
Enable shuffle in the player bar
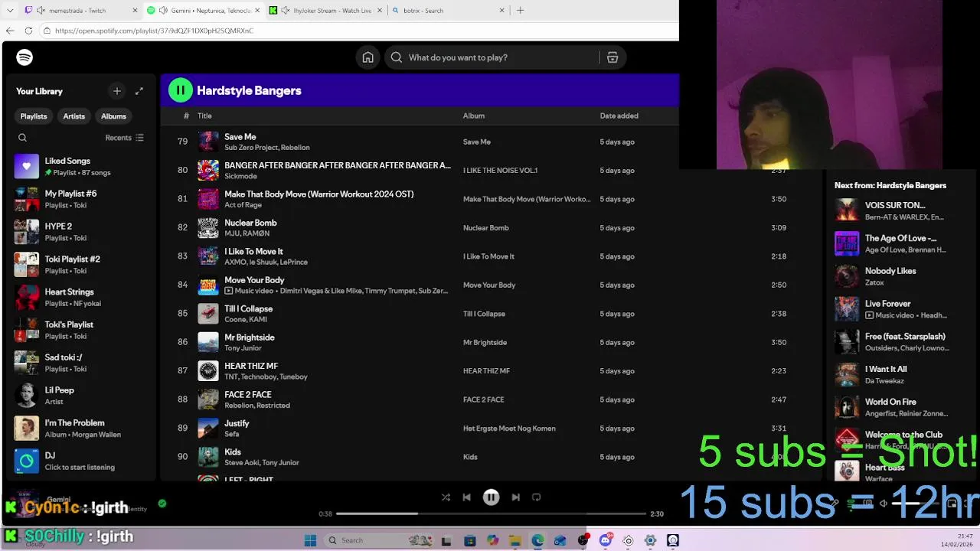446,497
